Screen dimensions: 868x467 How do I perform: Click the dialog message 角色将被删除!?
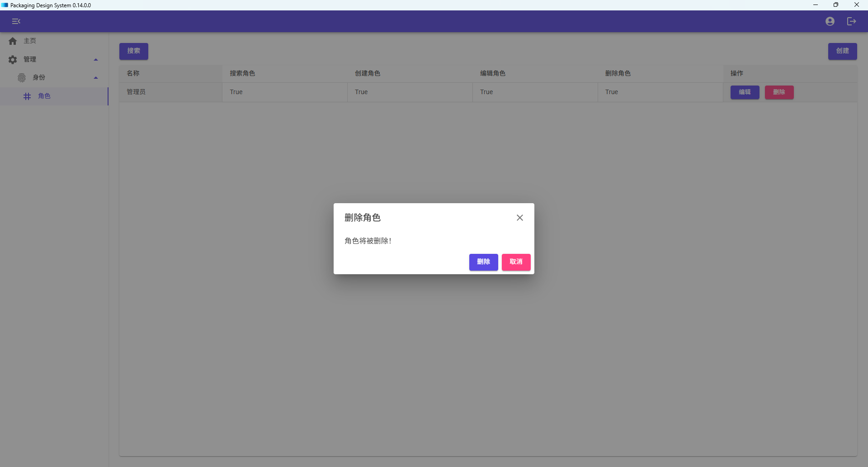coord(368,241)
